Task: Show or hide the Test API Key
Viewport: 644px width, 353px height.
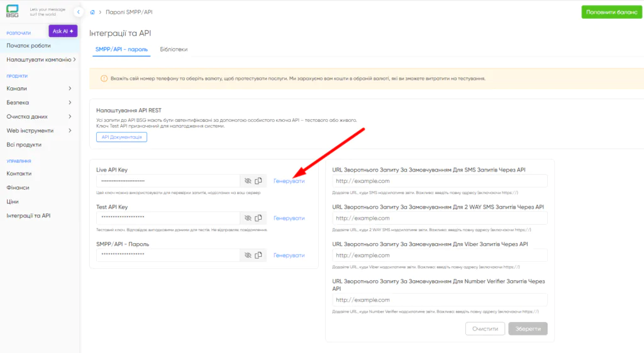Action: [x=248, y=218]
